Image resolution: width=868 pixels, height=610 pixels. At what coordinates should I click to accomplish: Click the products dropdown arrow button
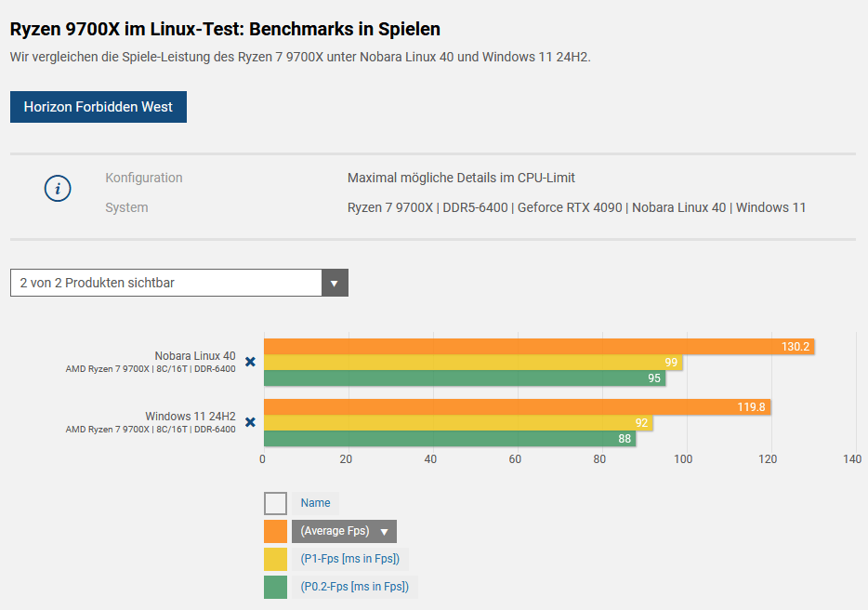(x=335, y=283)
